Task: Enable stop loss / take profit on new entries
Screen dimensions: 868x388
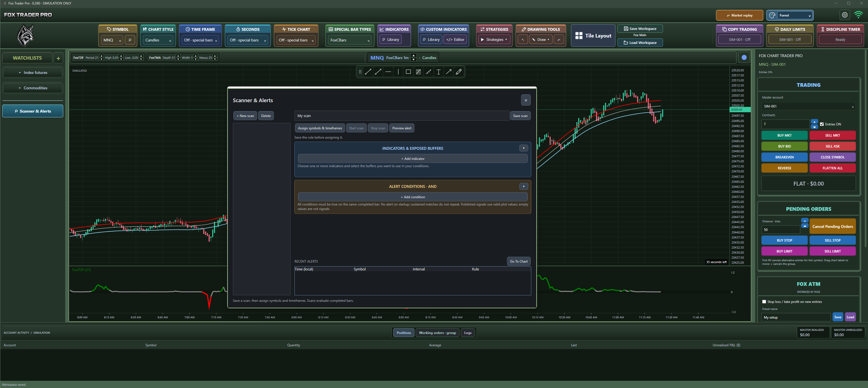Action: [764, 302]
